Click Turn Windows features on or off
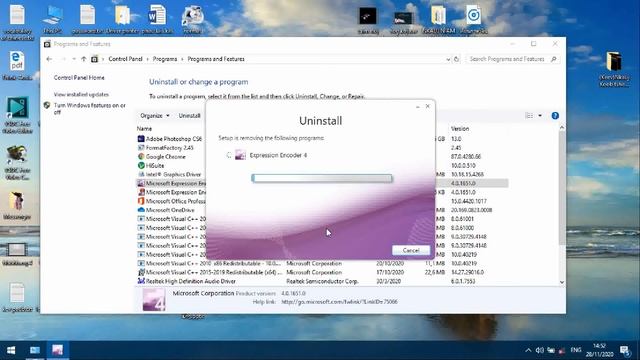The width and height of the screenshot is (640, 360). 90,109
